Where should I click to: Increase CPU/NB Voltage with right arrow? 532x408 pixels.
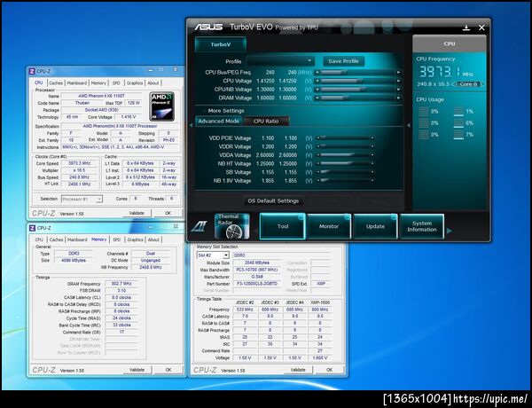coord(398,90)
